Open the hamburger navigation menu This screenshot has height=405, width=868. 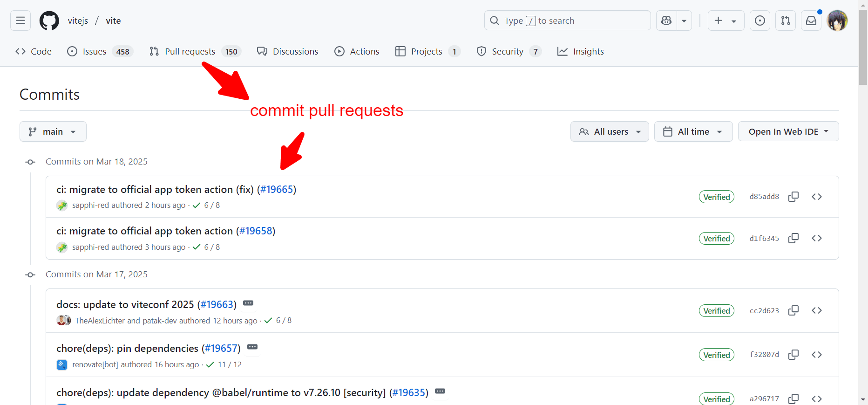pyautogui.click(x=20, y=21)
